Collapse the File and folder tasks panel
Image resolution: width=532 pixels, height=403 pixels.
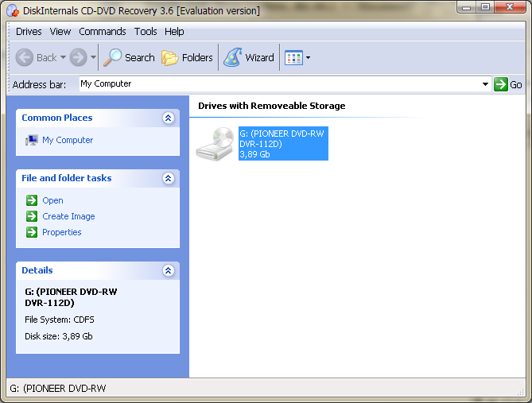pos(168,178)
